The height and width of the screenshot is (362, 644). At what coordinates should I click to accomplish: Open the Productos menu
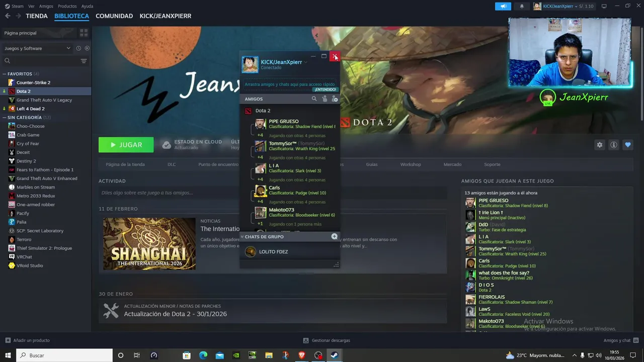click(x=67, y=6)
